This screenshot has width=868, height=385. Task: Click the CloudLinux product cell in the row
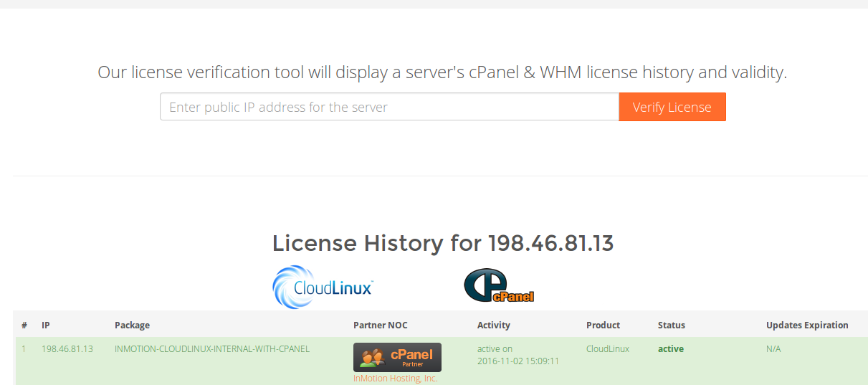pyautogui.click(x=607, y=349)
